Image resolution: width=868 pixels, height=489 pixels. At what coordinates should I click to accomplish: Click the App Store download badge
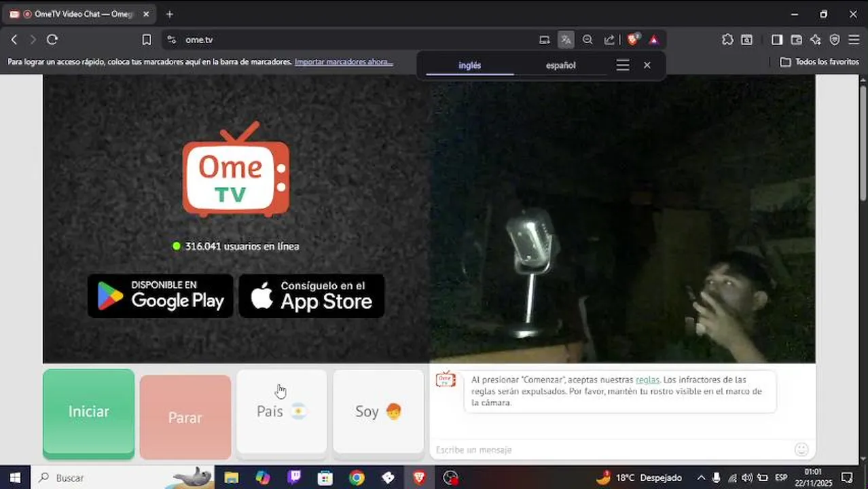tap(312, 295)
